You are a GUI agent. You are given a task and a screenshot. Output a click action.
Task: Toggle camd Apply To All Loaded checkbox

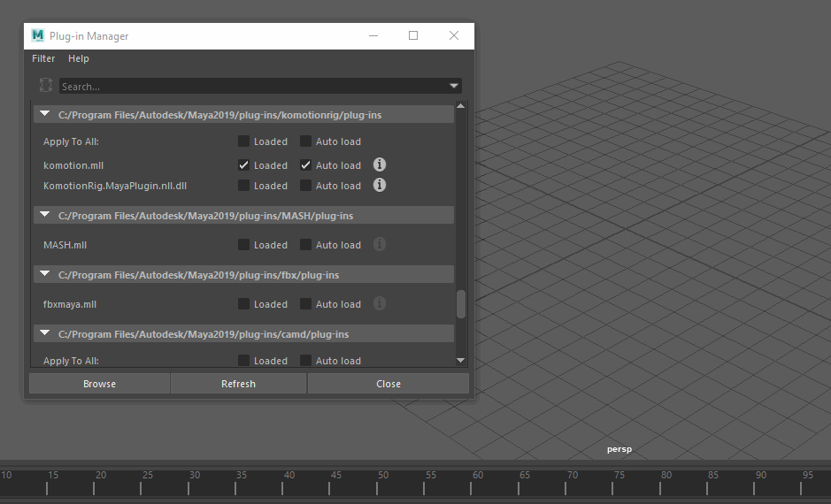243,361
